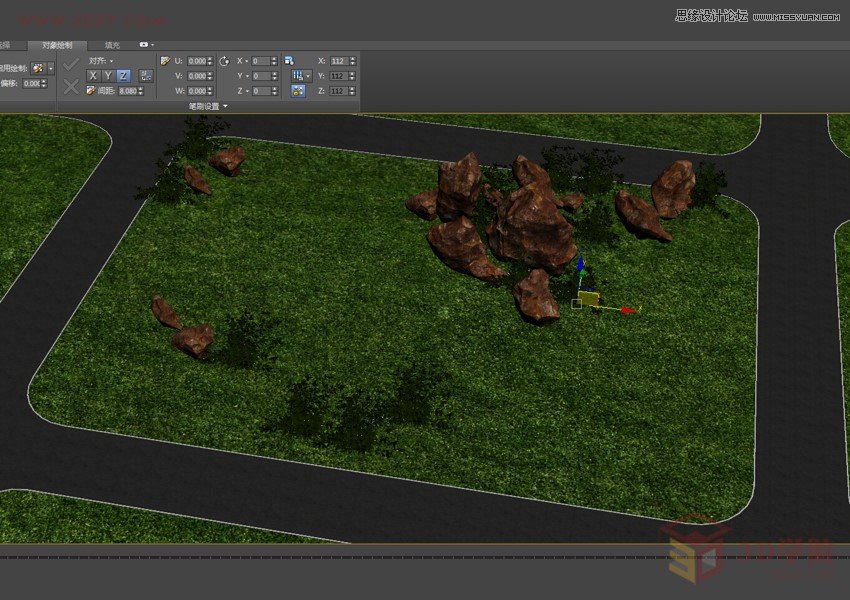Activate the highlighted dice randomize icon

(297, 90)
